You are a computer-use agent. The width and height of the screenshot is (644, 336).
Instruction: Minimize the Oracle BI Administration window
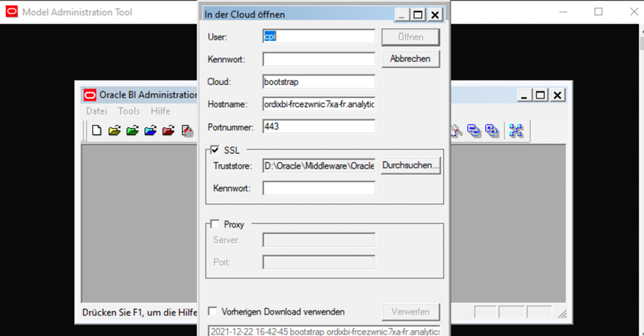(x=524, y=95)
